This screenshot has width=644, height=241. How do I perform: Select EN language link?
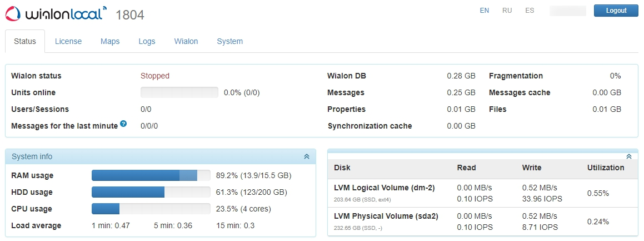[x=485, y=11]
